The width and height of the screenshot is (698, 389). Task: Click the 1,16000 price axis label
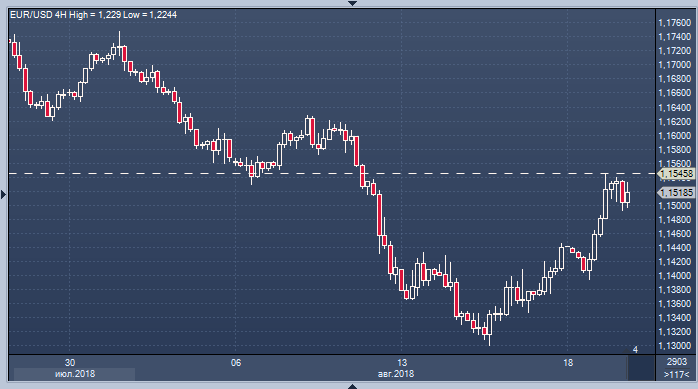pos(674,136)
